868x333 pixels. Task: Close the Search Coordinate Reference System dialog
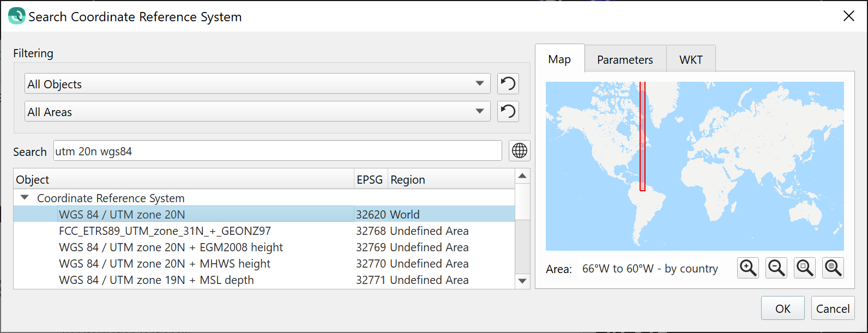[848, 16]
